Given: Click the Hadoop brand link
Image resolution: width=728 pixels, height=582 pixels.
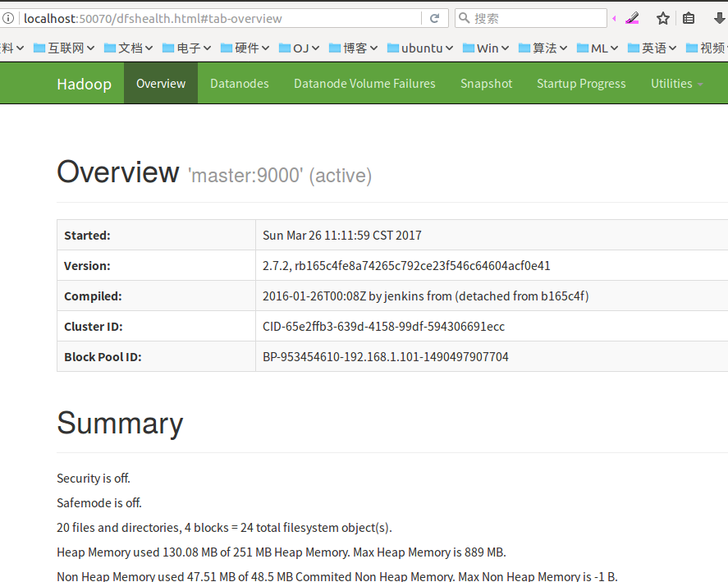Looking at the screenshot, I should (84, 84).
